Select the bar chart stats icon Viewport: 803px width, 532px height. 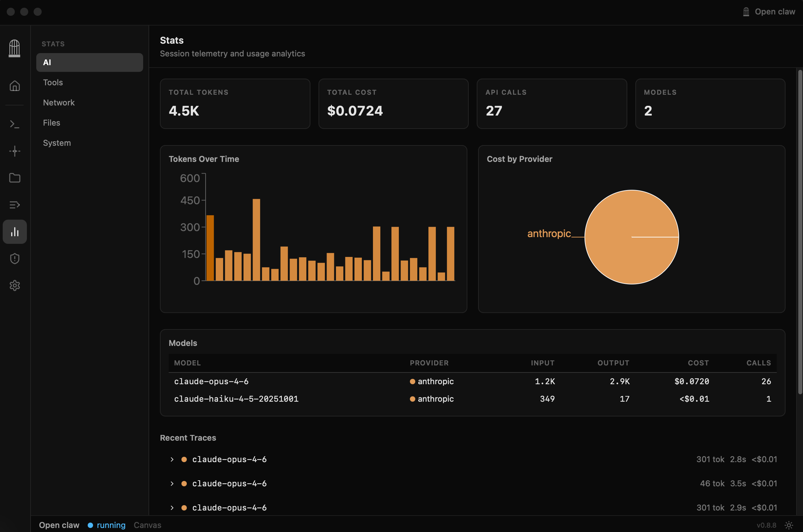pos(14,232)
